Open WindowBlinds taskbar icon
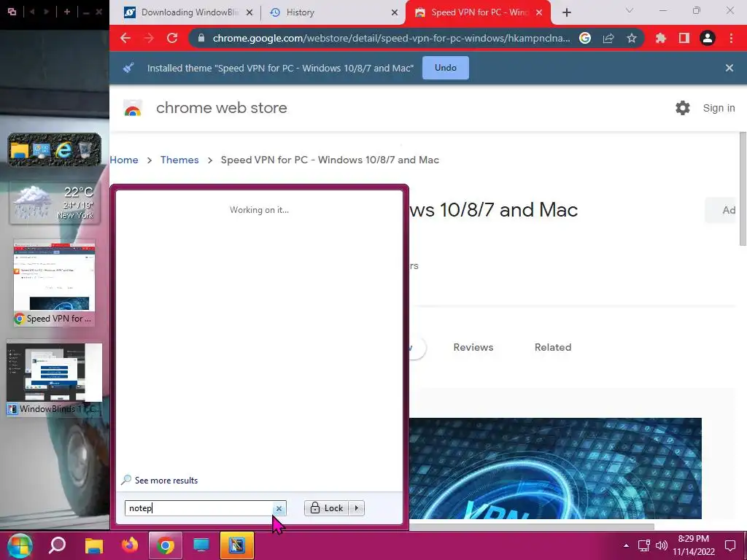 (237, 545)
